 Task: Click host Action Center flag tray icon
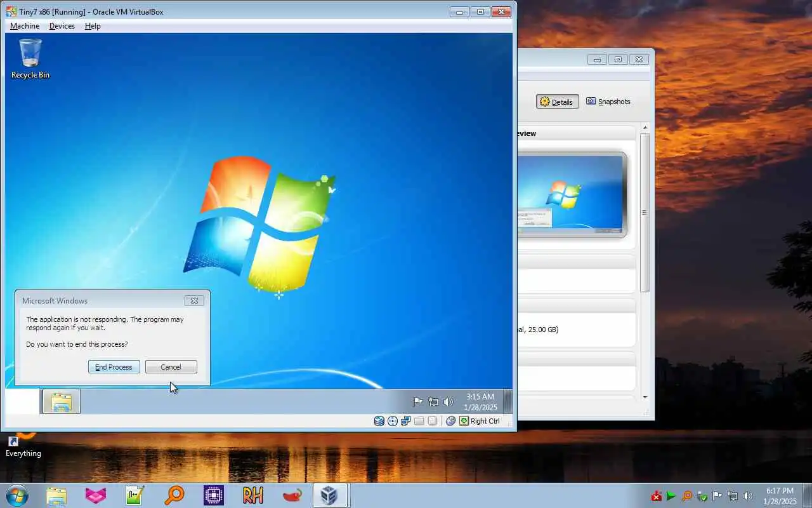pos(717,496)
